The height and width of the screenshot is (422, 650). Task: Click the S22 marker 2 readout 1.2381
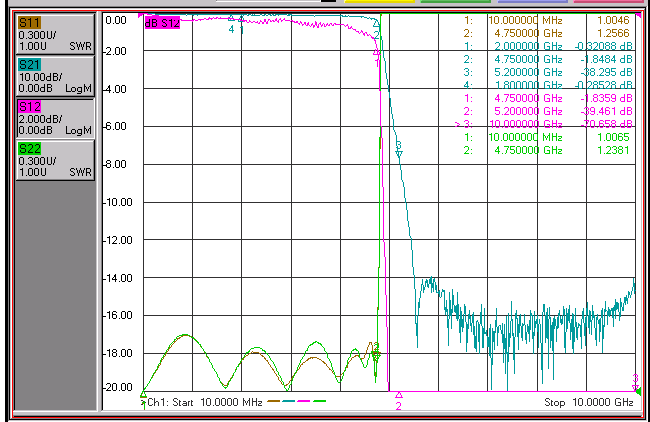(x=613, y=150)
